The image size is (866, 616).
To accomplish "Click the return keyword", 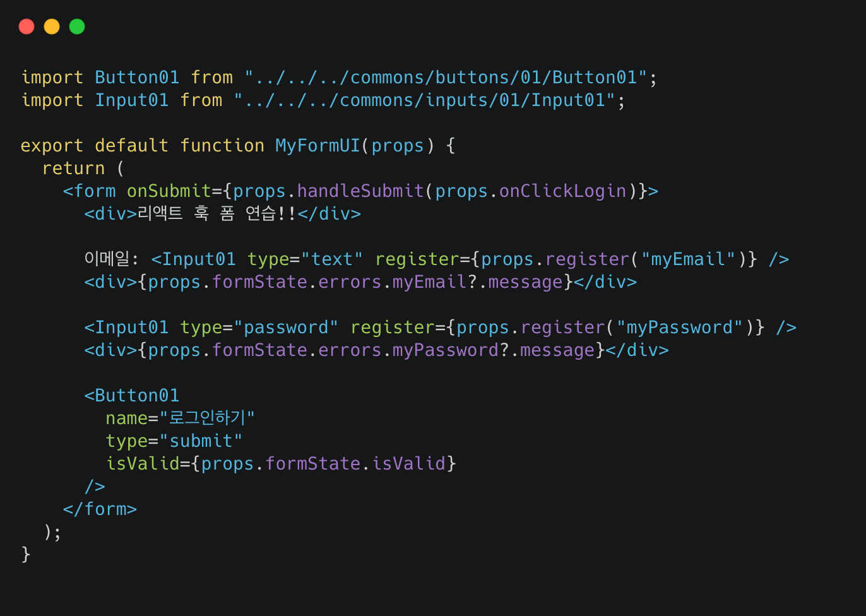I will pyautogui.click(x=73, y=169).
